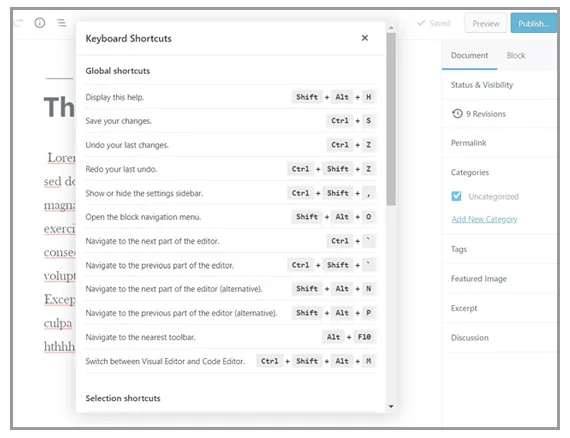The height and width of the screenshot is (438, 570).
Task: Click 'Display this help.' row text
Action: pos(115,97)
